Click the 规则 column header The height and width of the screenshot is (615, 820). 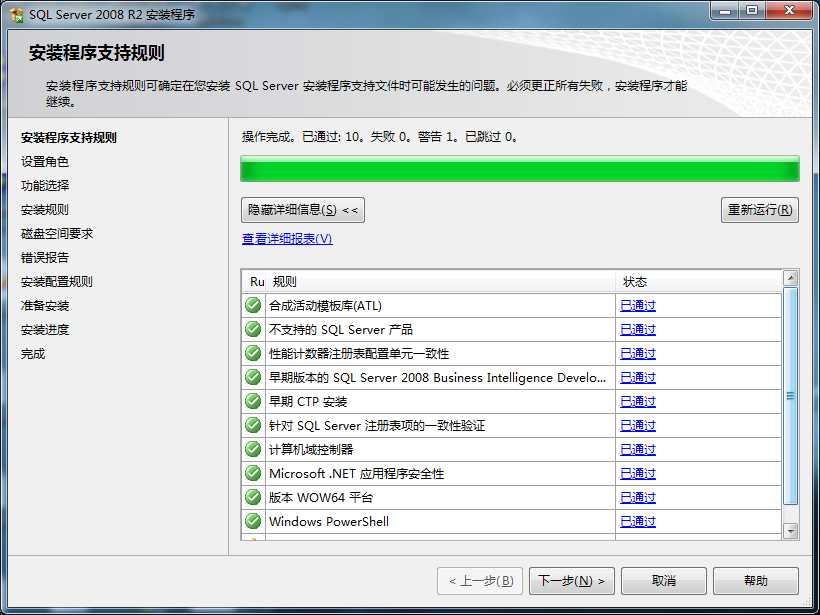(440, 282)
